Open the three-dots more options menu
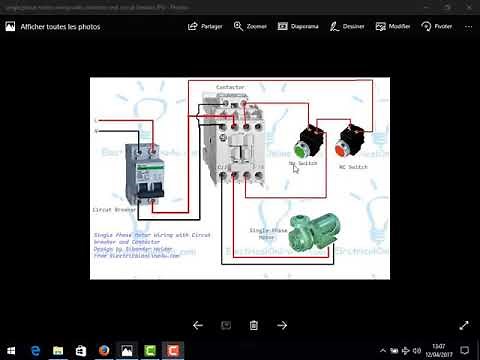Screen dimensions: 480x360 coord(468,27)
